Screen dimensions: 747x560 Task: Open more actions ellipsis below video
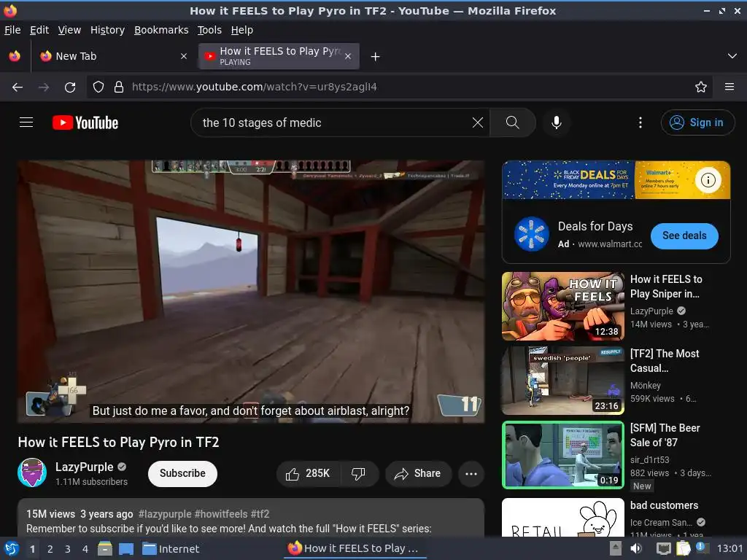(471, 474)
